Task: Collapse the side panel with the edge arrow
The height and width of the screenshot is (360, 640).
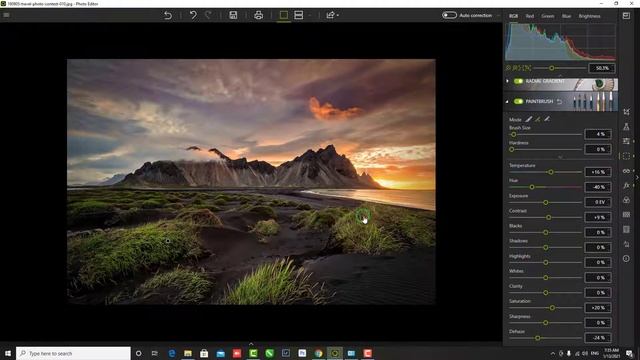Action: pos(637,178)
